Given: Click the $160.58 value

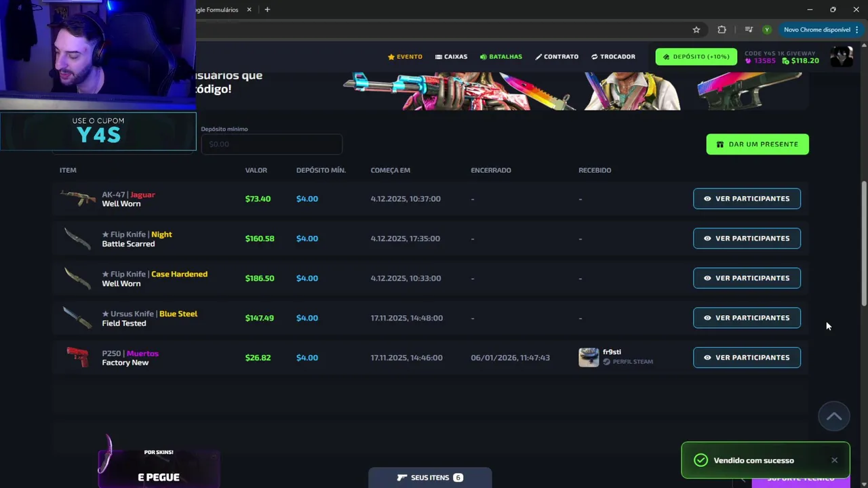Looking at the screenshot, I should (260, 239).
